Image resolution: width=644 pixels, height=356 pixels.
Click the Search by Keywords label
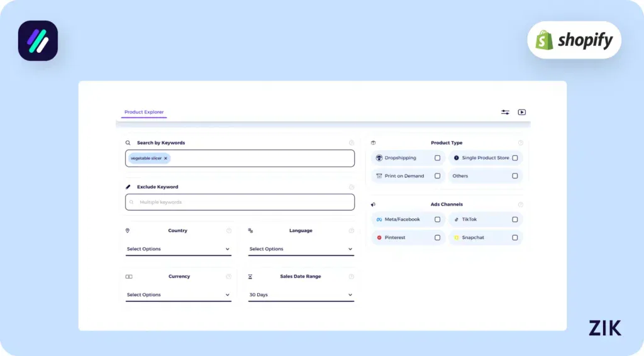161,143
